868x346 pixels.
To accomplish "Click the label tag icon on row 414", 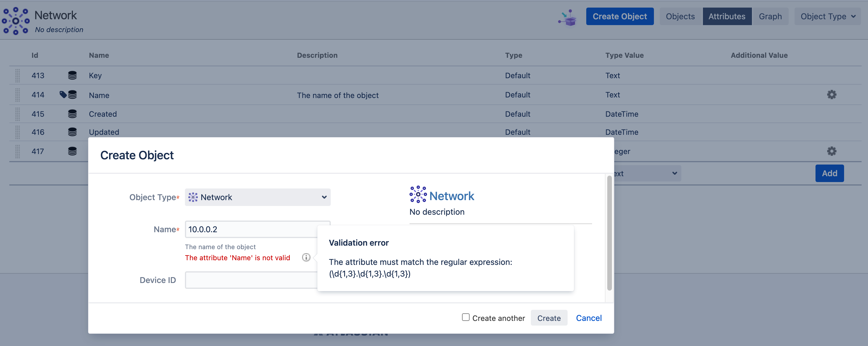I will 63,94.
